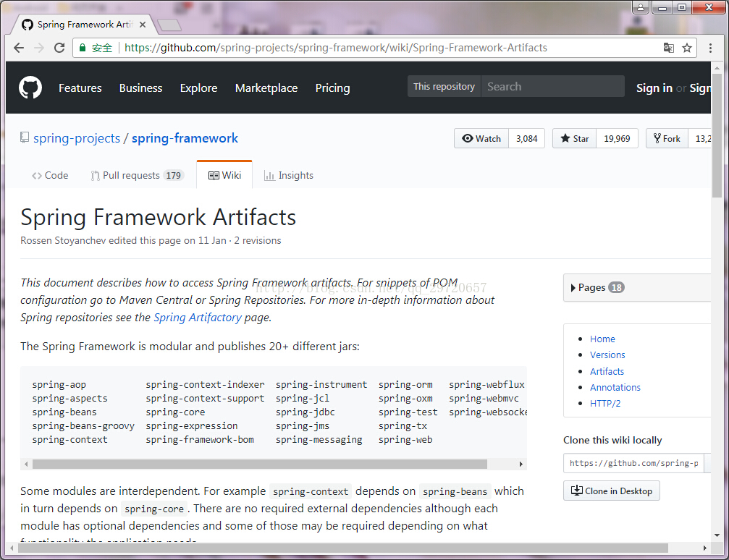Click spring-orm in jar list
The image size is (729, 560).
(405, 385)
